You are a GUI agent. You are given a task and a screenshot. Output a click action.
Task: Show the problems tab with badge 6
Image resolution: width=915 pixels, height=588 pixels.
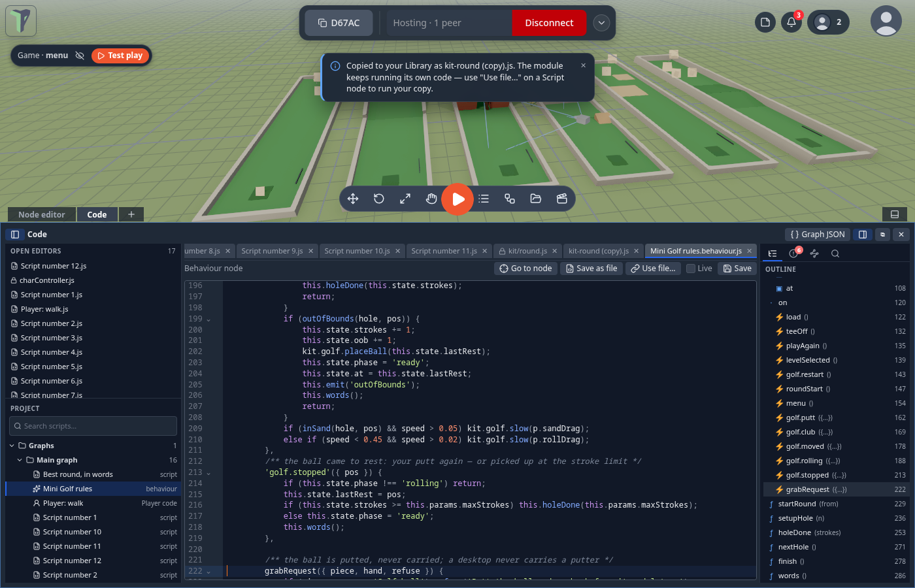click(x=794, y=253)
